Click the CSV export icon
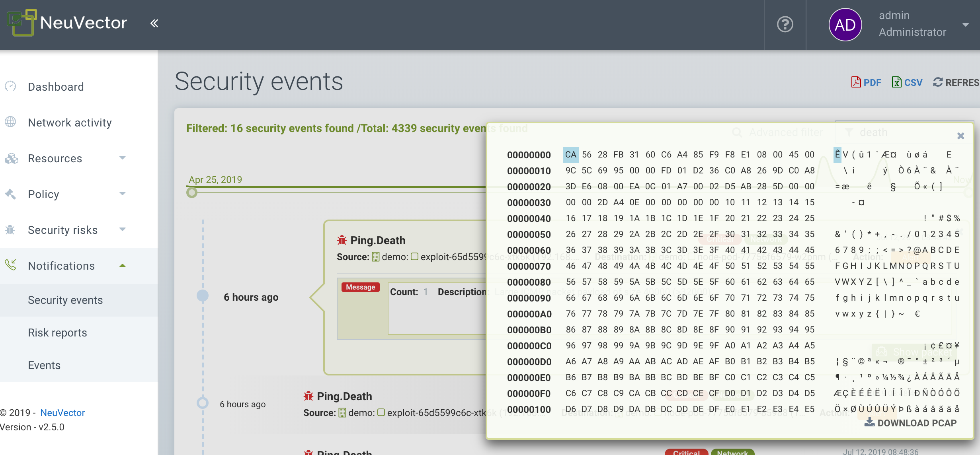980x455 pixels. tap(898, 82)
